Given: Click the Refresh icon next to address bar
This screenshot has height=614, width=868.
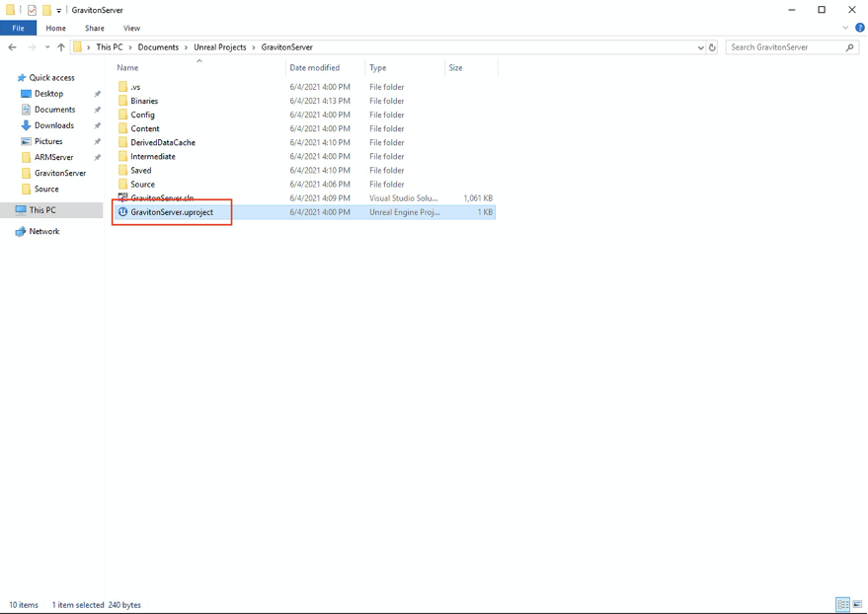Looking at the screenshot, I should point(712,46).
